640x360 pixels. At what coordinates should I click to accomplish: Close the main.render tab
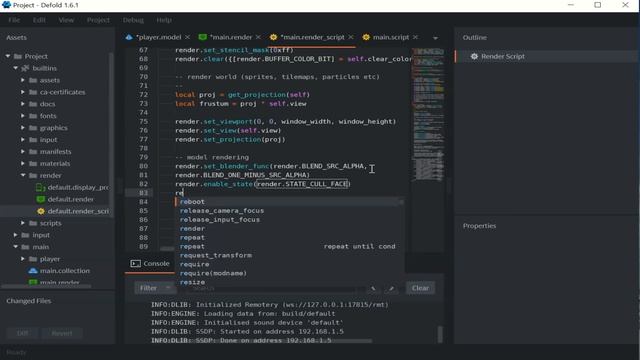[x=258, y=37]
